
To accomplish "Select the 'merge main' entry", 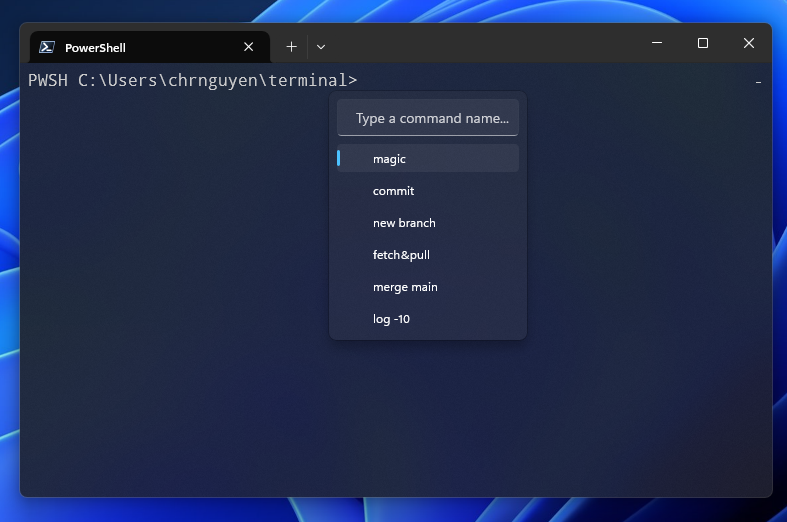I will coord(428,287).
